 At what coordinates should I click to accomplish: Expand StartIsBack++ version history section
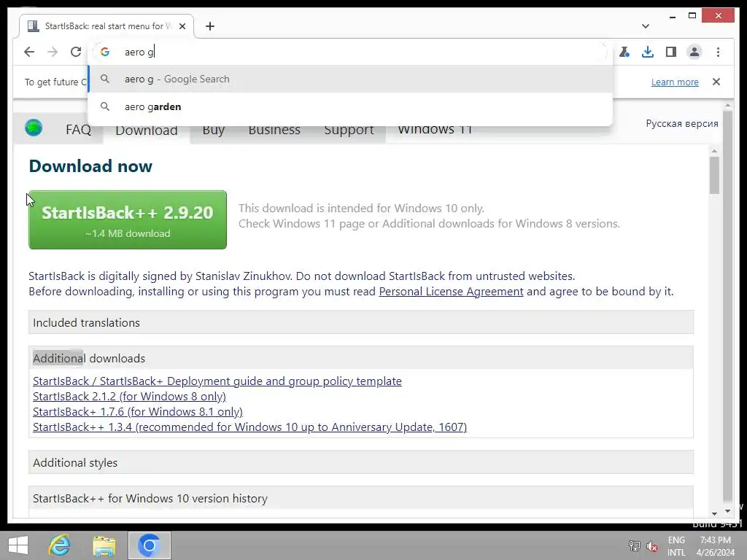360,498
